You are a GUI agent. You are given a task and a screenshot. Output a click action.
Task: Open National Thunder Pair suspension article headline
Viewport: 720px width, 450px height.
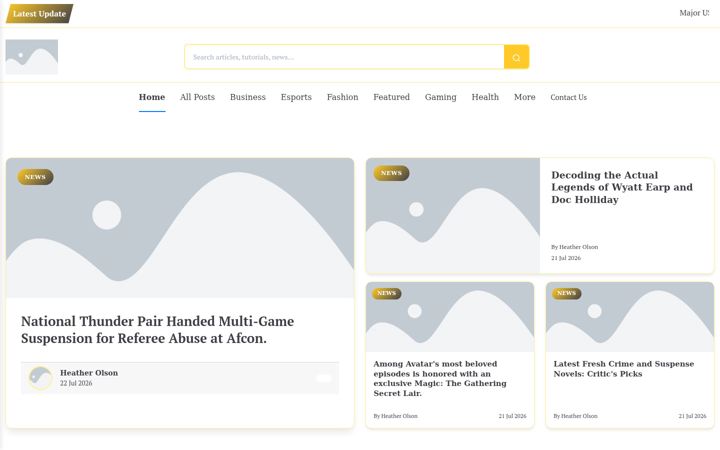coord(158,330)
